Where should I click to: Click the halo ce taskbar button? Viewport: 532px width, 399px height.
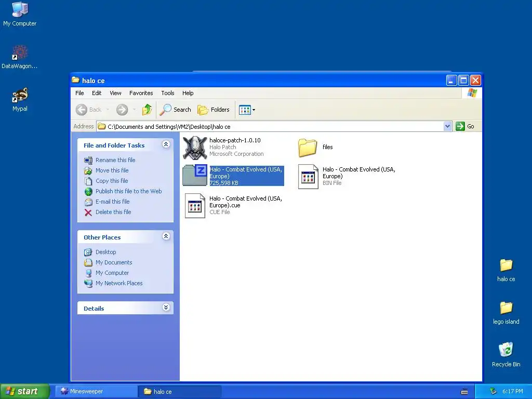coord(180,392)
